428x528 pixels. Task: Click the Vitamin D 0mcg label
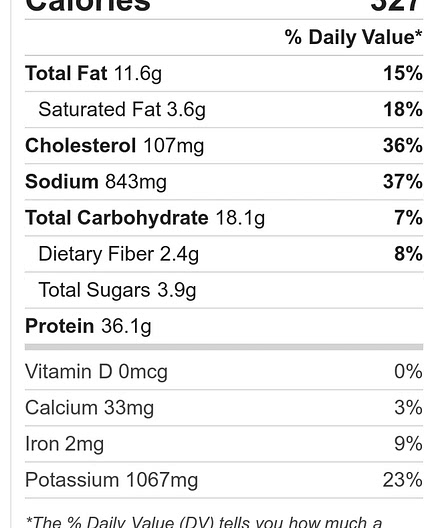coord(96,372)
